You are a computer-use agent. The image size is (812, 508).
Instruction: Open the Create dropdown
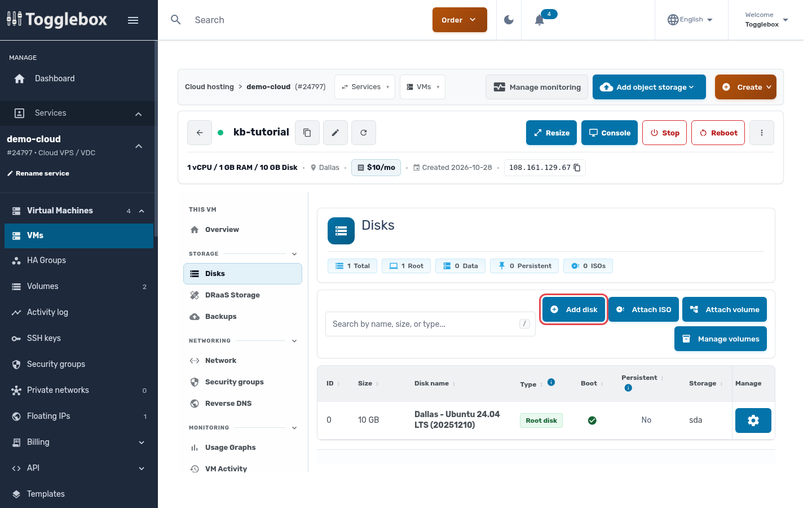click(745, 87)
